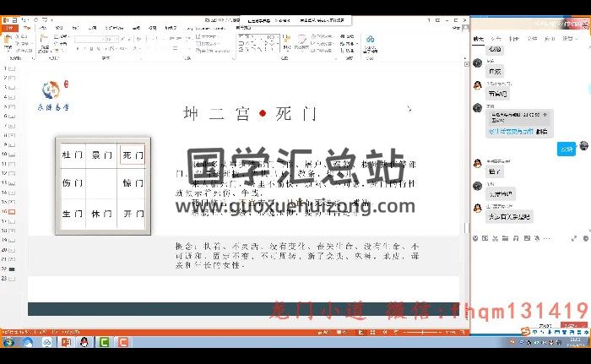Screen dimensions: 591x364
Task: Click the picture icon in the QQ chat toolbar
Action: coord(527,238)
